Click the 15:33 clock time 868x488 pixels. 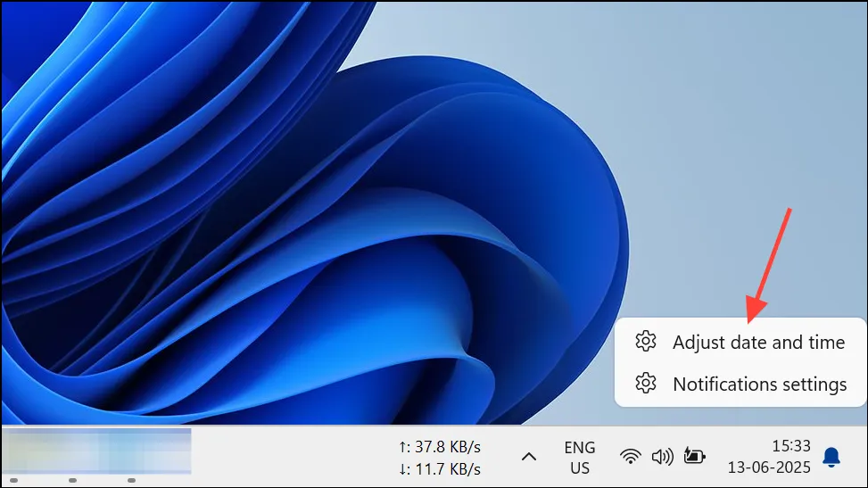791,446
